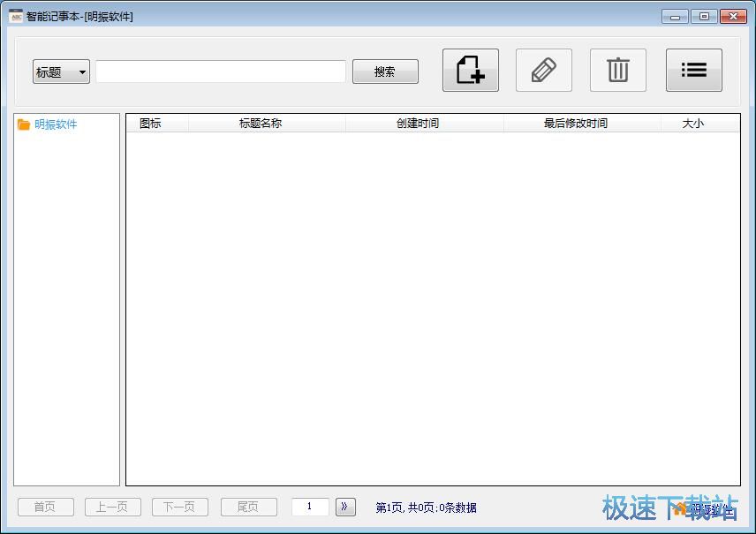Click the 第1页, 共0页:0条数据 status text
756x534 pixels.
coord(426,508)
